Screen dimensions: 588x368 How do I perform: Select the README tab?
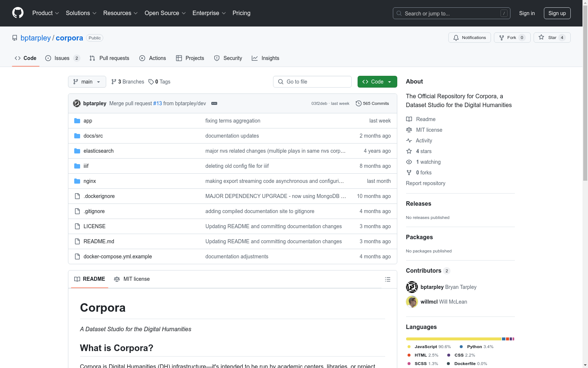(90, 279)
